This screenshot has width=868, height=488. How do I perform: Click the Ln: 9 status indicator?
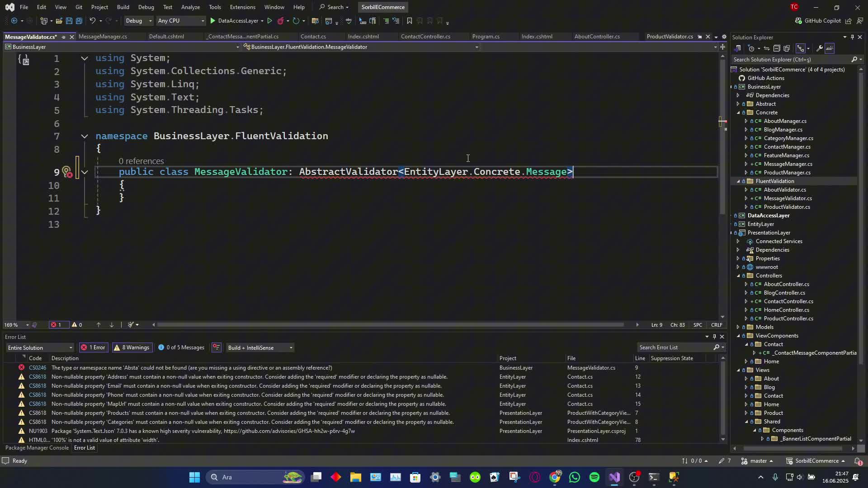(656, 325)
